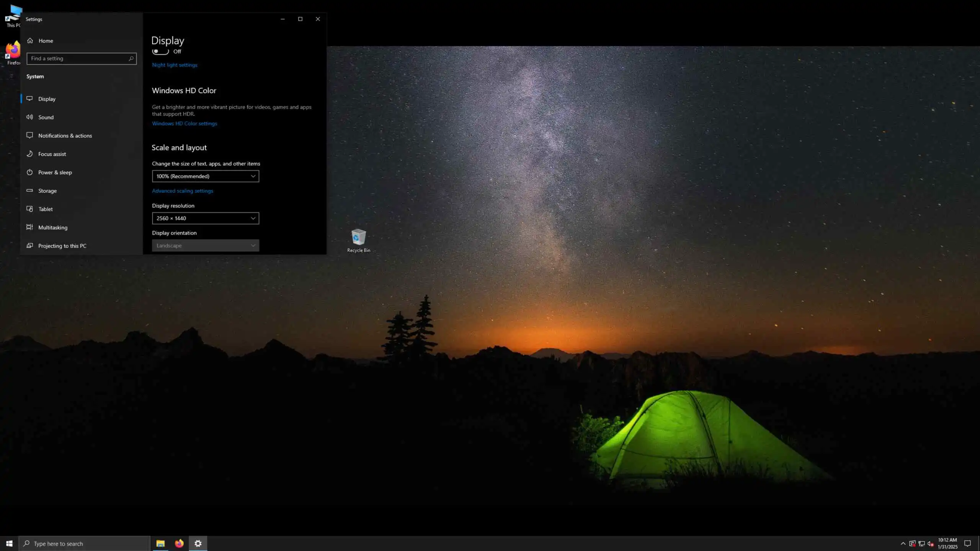Click the Find a setting search box
This screenshot has width=980, height=551.
click(78, 59)
